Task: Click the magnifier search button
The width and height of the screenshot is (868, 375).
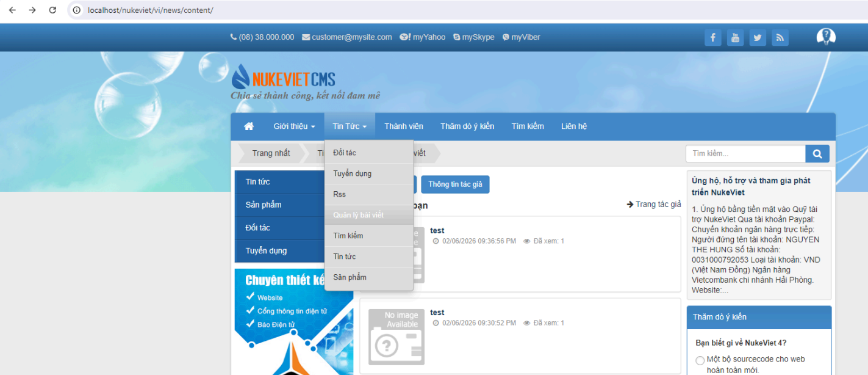Action: point(817,154)
